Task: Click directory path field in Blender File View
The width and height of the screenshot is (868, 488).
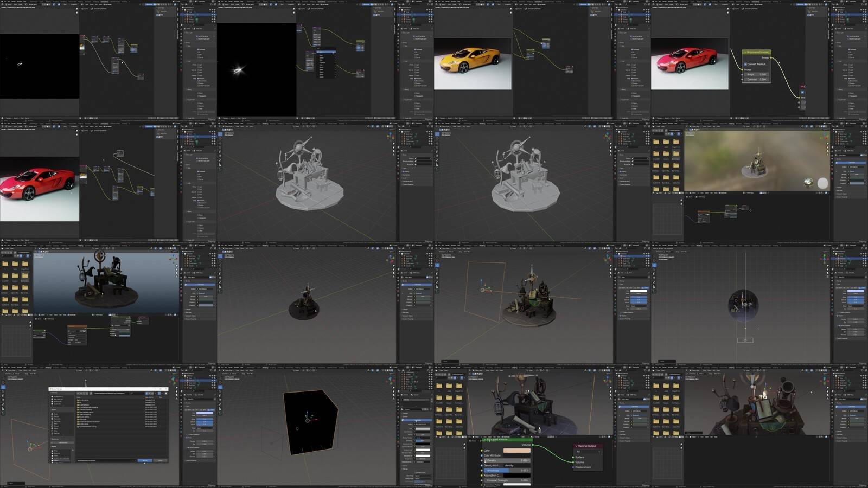Action: (x=111, y=394)
